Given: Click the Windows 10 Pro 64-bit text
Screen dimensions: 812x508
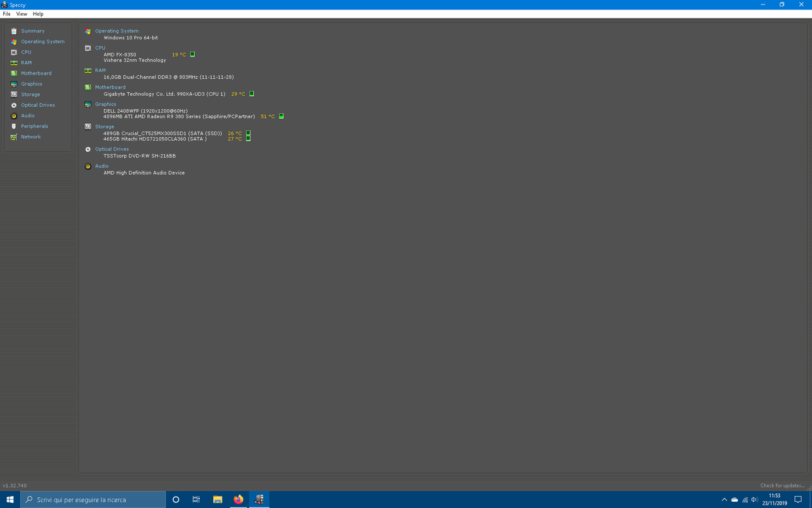Looking at the screenshot, I should tap(131, 38).
